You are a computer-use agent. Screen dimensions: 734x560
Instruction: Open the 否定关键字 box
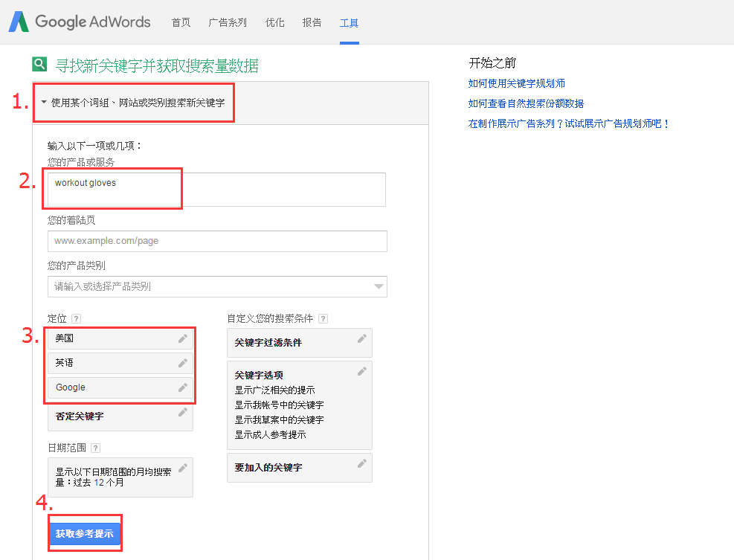(120, 416)
